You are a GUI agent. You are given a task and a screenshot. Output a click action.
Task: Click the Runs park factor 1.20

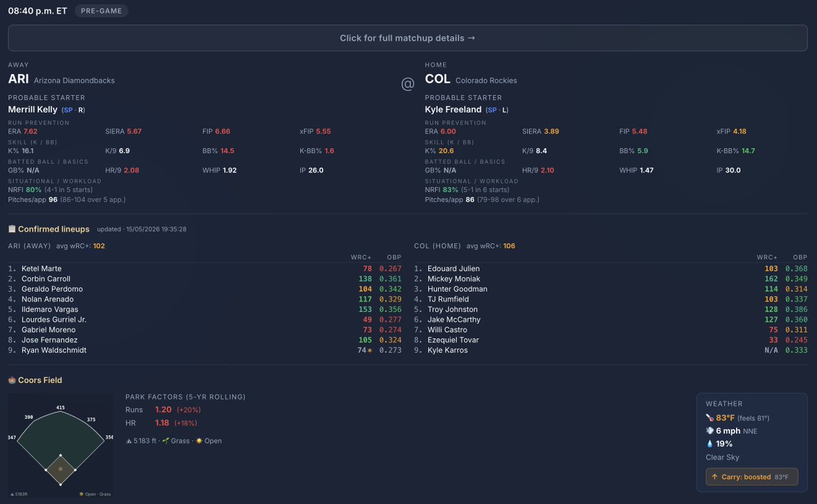tap(163, 409)
